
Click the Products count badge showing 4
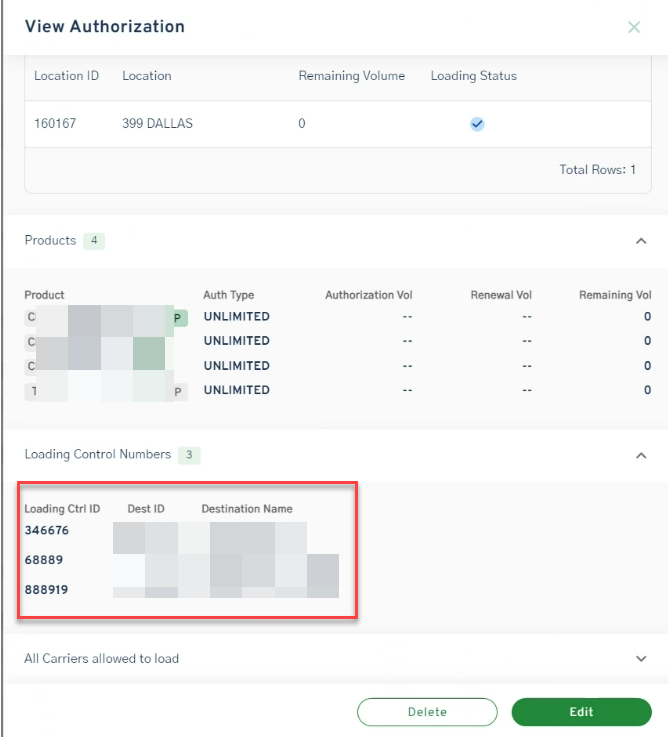94,241
